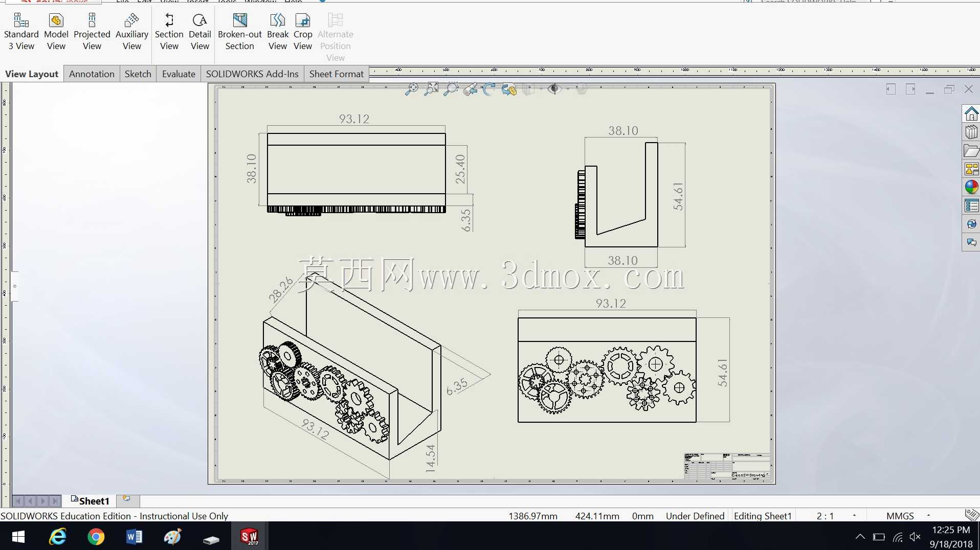Launch Internet Explorer from taskbar
Viewport: 980px width, 550px height.
(x=57, y=537)
